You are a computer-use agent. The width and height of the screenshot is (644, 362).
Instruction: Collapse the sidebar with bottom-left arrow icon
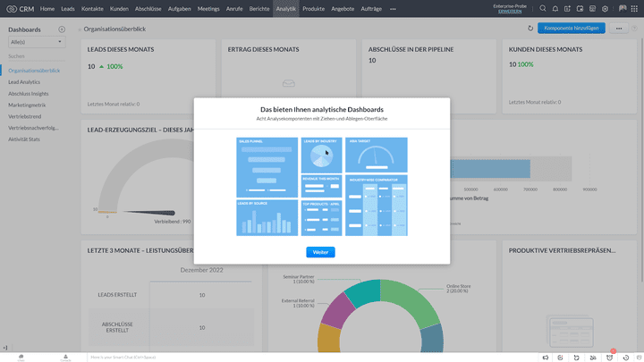coord(5,348)
